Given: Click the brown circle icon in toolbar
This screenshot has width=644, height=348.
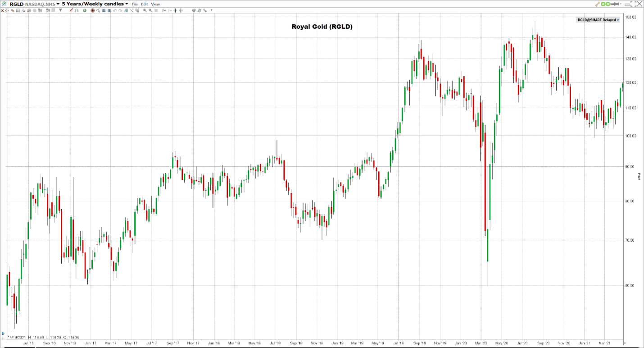Looking at the screenshot, I should tap(92, 10).
